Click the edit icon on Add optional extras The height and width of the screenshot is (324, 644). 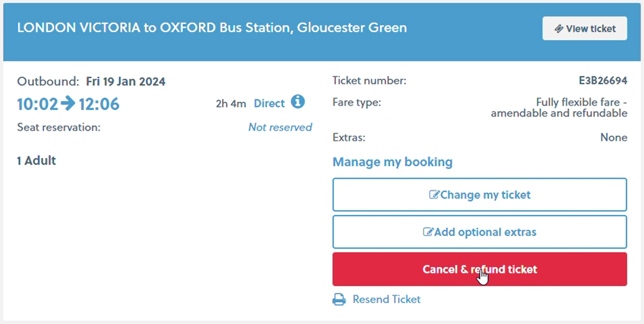428,232
